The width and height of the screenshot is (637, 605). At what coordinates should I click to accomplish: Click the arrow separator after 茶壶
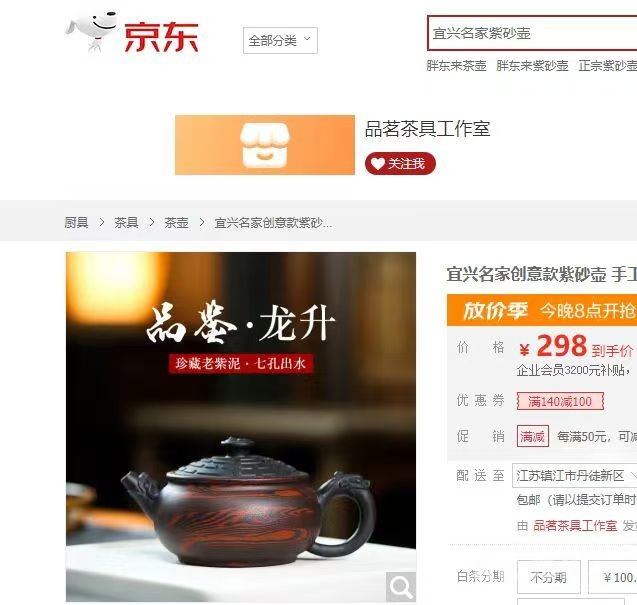coord(202,222)
